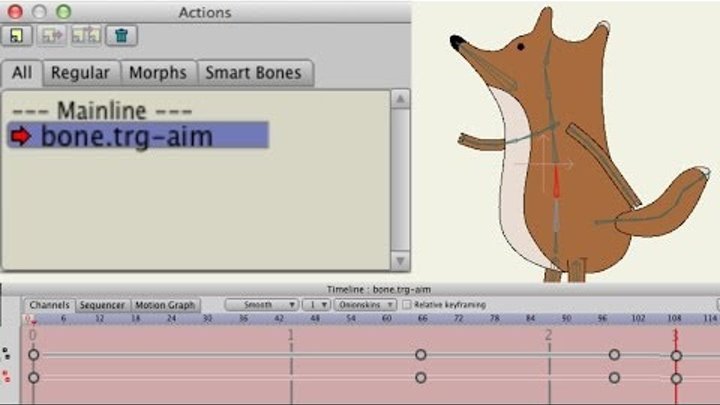Click the insert action copy icon

pyautogui.click(x=86, y=37)
